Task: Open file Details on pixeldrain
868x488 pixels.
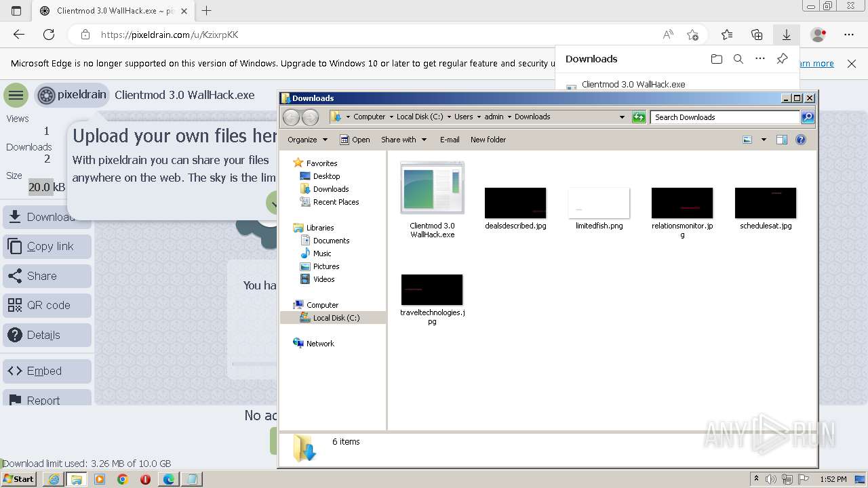Action: pyautogui.click(x=47, y=335)
